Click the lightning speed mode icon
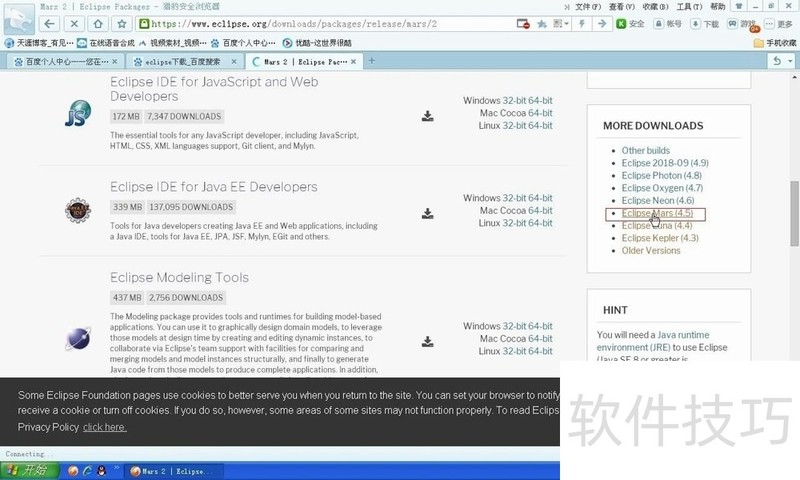 [x=582, y=23]
